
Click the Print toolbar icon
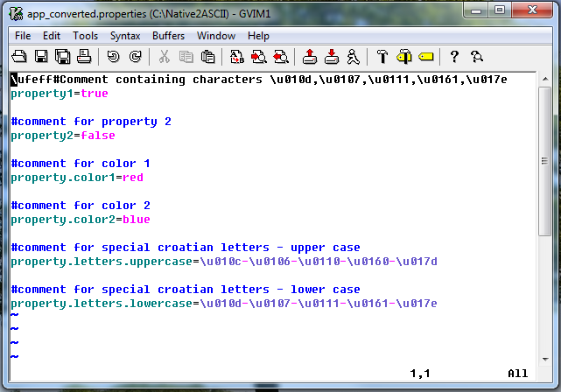[x=84, y=57]
